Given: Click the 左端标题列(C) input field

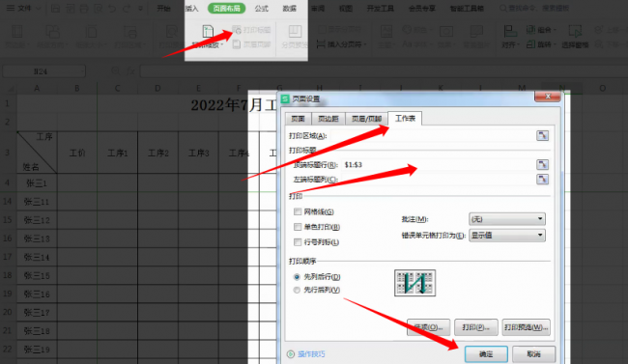Looking at the screenshot, I should pos(439,179).
